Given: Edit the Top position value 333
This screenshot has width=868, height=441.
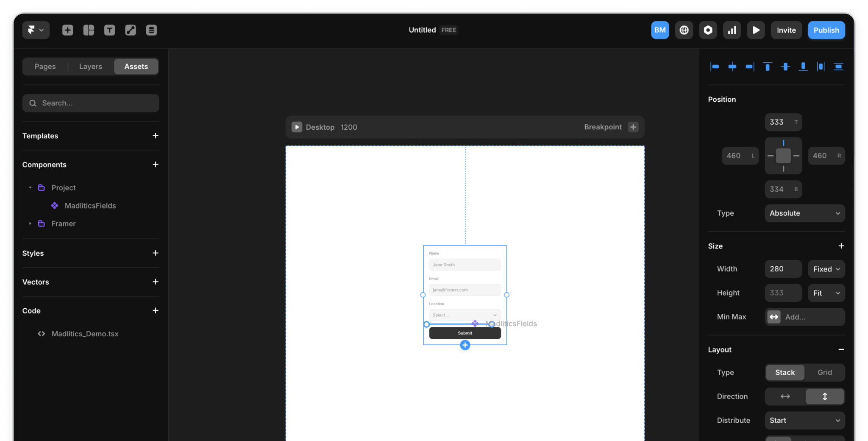Looking at the screenshot, I should [x=783, y=122].
